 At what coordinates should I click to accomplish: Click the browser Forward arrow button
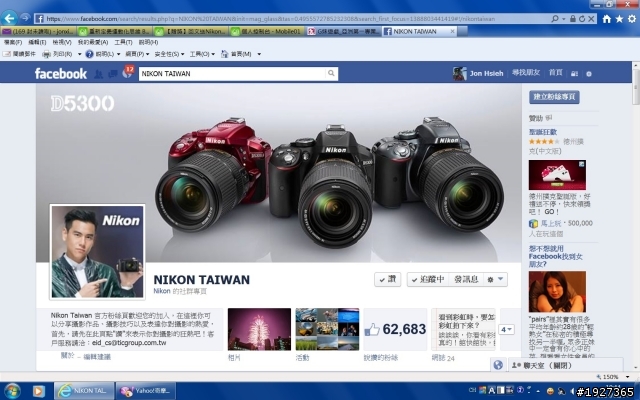tap(25, 18)
